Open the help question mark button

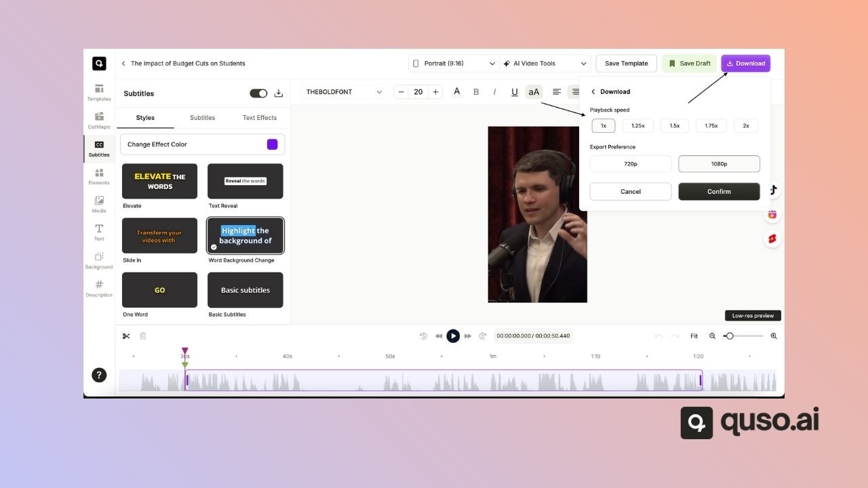[99, 375]
